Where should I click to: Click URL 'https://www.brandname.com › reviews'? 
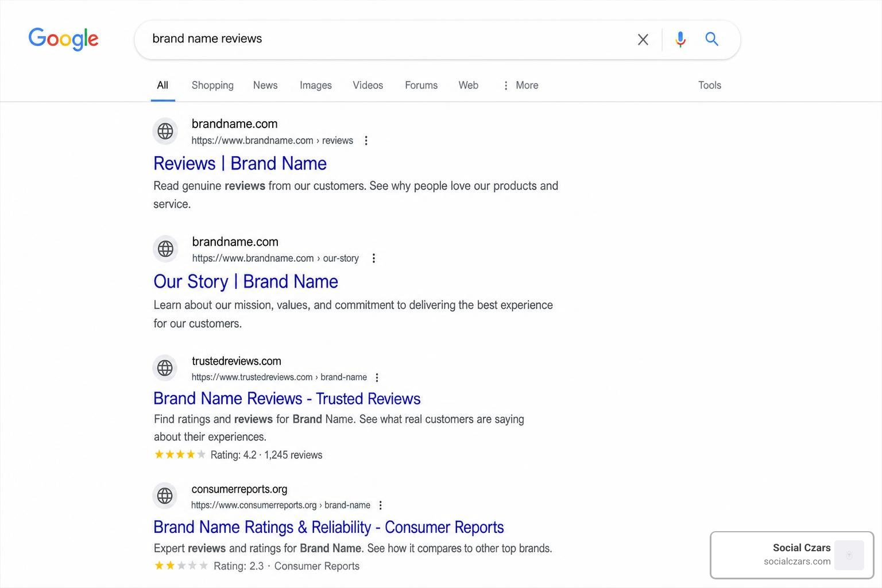click(x=272, y=141)
